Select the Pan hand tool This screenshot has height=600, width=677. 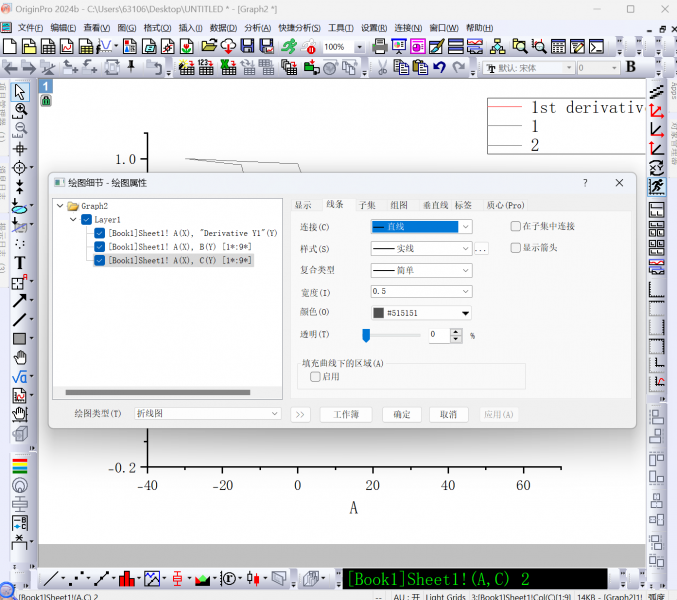pyautogui.click(x=20, y=358)
